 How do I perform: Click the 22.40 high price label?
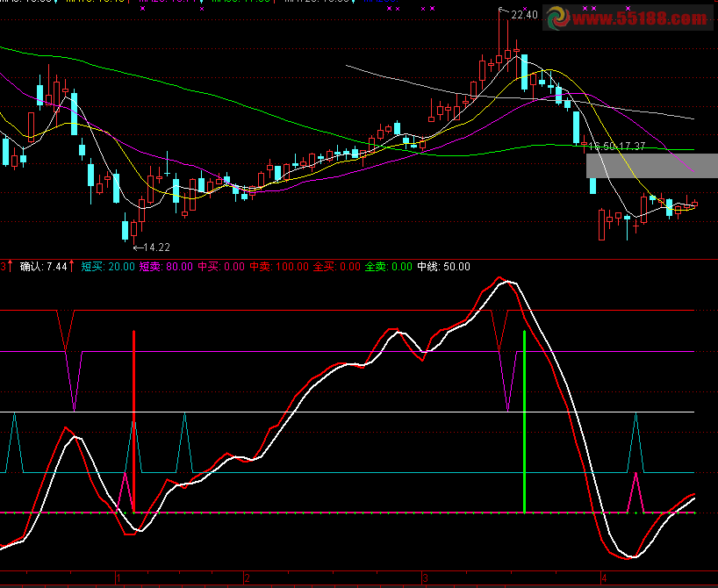524,15
